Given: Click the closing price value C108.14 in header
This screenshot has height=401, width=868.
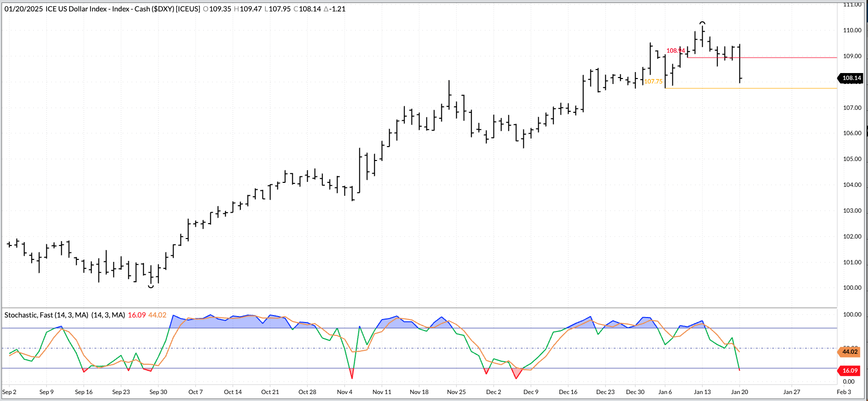Looking at the screenshot, I should pyautogui.click(x=308, y=9).
